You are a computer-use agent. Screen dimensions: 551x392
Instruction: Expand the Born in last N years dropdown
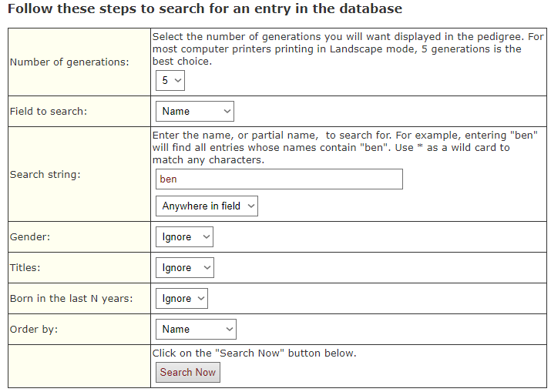coord(181,299)
